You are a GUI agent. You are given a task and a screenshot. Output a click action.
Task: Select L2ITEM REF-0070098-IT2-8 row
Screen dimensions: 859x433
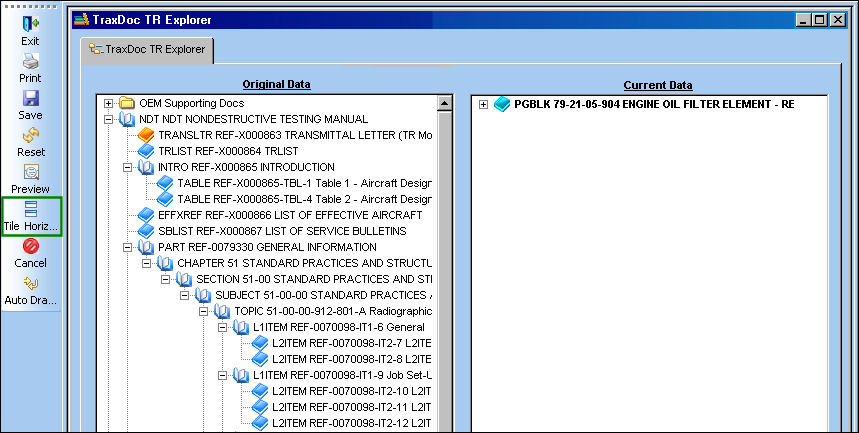pos(352,359)
